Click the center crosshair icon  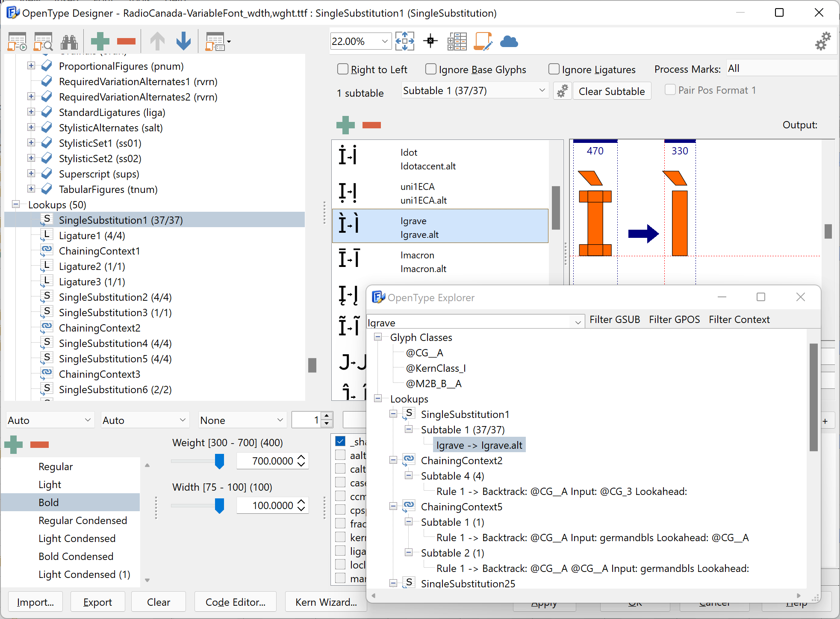(x=430, y=41)
